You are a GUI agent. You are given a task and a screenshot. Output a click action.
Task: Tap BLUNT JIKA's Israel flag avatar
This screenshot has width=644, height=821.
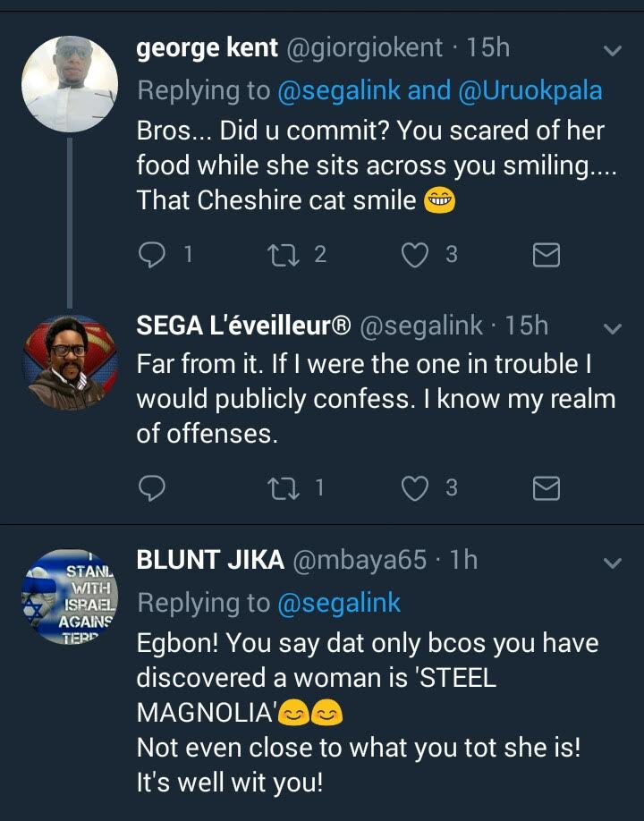70,597
